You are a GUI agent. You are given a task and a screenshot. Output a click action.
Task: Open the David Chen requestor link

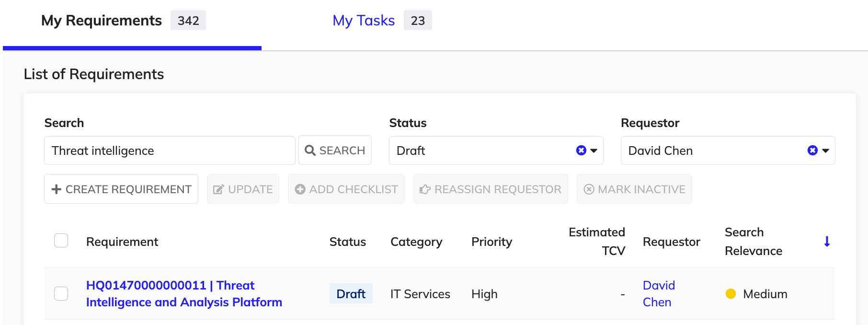tap(659, 294)
